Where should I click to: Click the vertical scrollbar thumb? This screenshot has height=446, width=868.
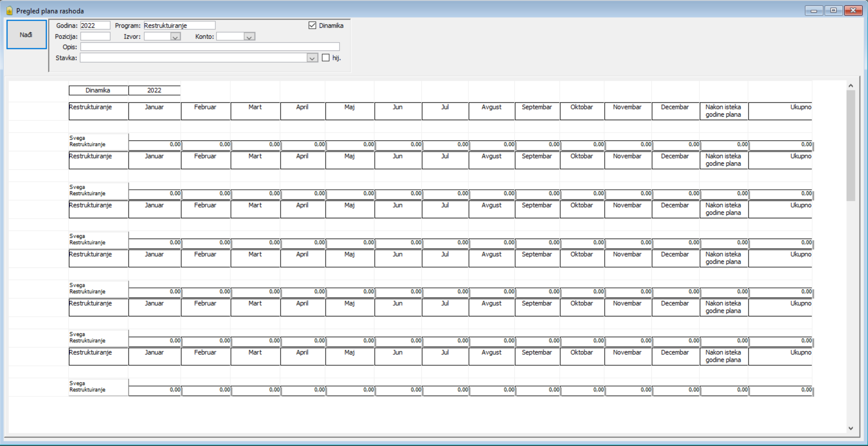pyautogui.click(x=851, y=145)
